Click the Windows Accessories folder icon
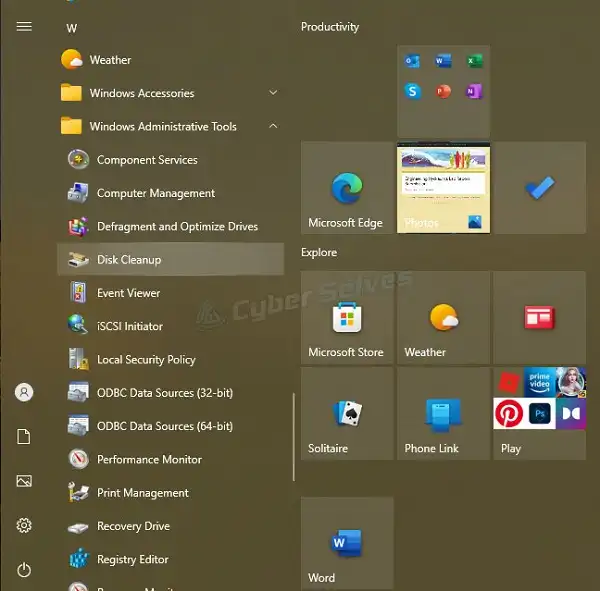 tap(71, 93)
